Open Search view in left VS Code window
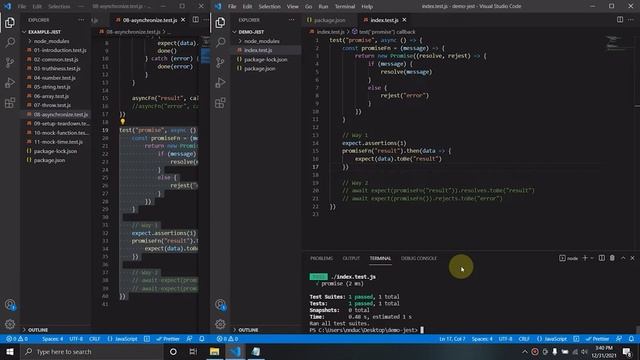 coord(10,42)
